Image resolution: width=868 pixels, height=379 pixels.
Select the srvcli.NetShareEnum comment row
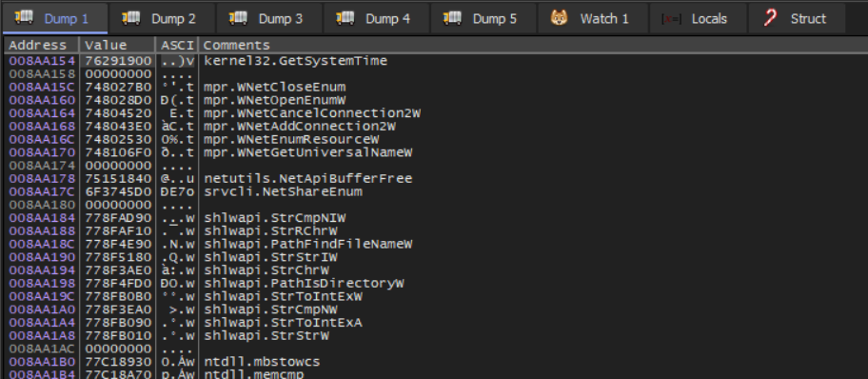tap(283, 191)
